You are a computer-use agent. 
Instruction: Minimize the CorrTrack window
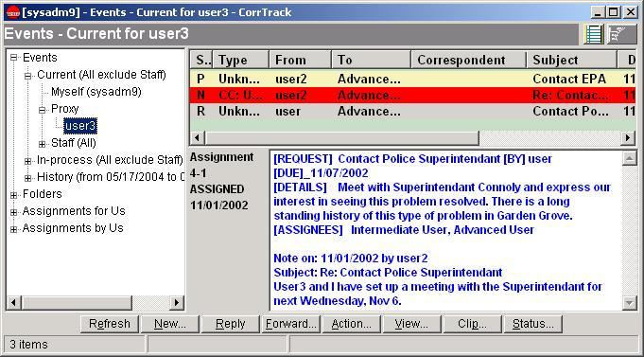[x=599, y=12]
